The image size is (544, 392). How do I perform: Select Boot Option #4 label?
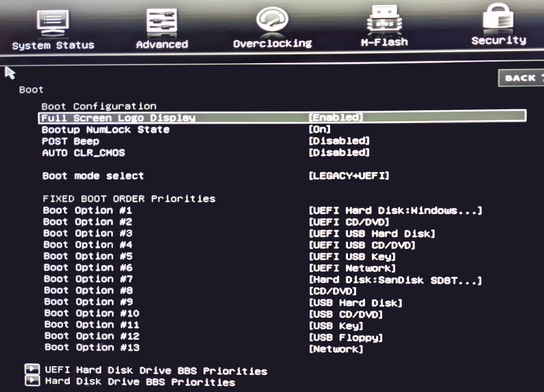tap(88, 245)
